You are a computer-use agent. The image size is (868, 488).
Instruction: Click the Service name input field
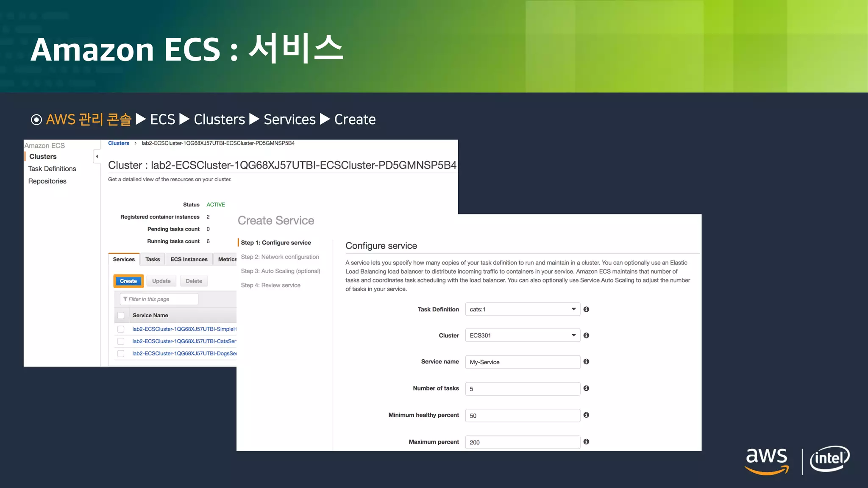[x=522, y=362]
